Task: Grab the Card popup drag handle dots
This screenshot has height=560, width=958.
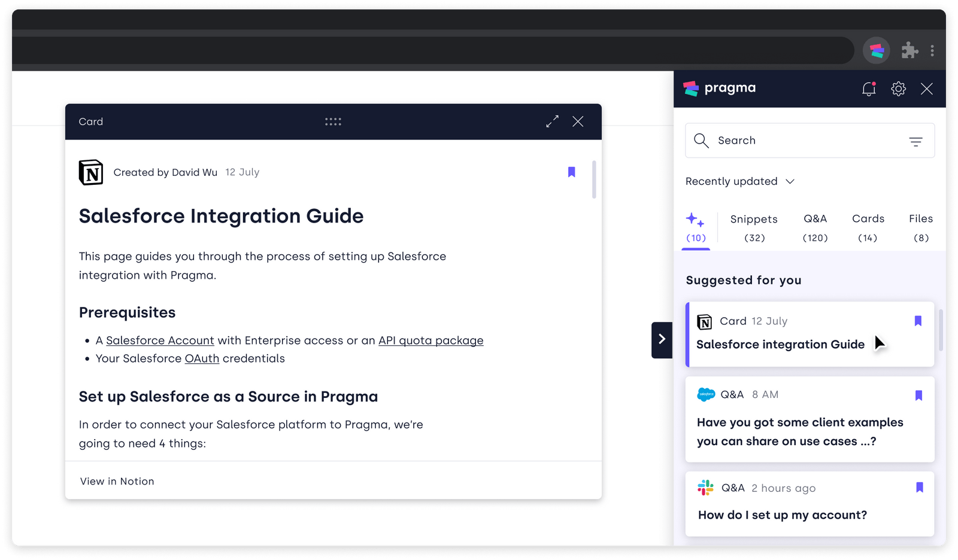Action: click(x=333, y=121)
